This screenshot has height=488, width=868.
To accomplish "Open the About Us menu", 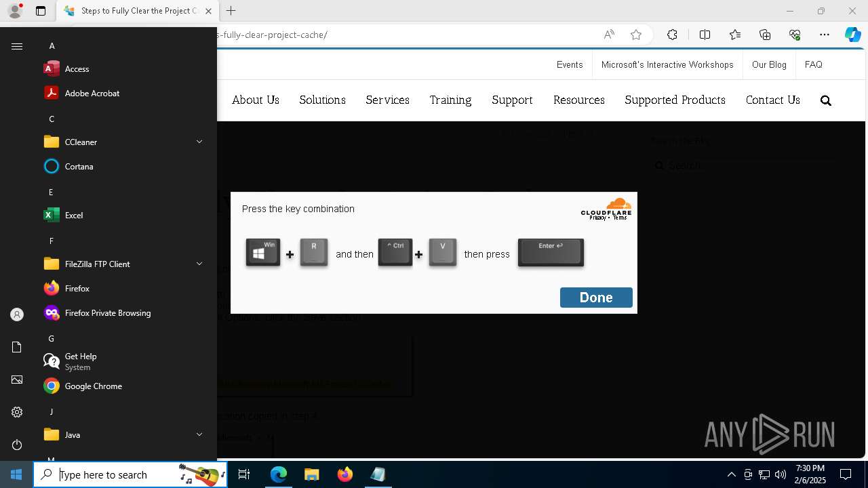I will (256, 100).
